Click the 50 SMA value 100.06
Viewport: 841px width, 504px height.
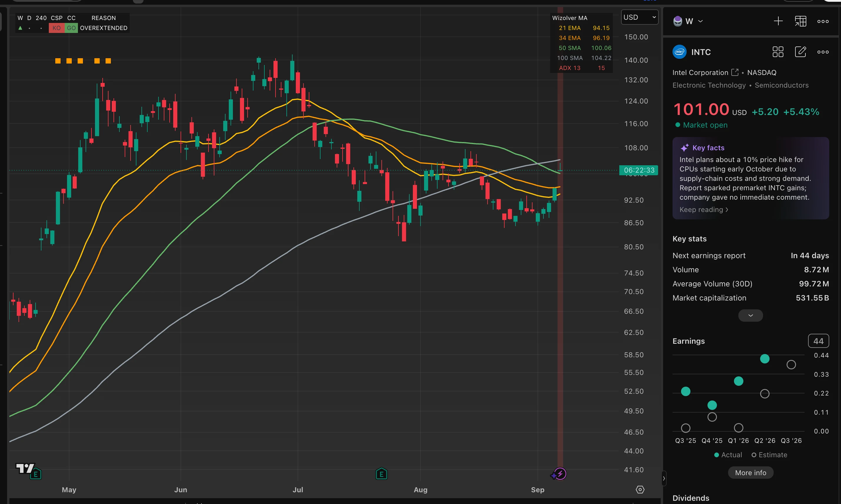601,48
